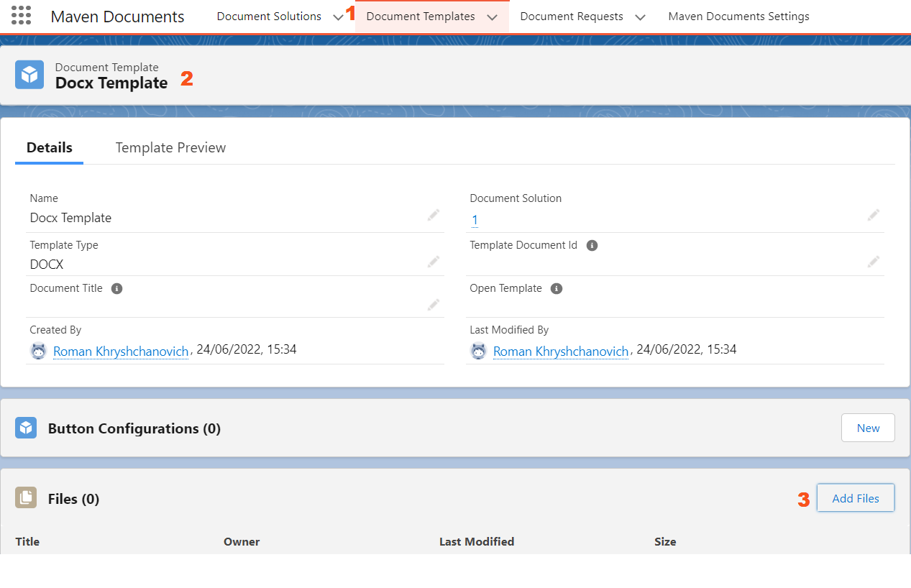The height and width of the screenshot is (588, 911).
Task: Open the App Launcher grid icon
Action: 21,16
